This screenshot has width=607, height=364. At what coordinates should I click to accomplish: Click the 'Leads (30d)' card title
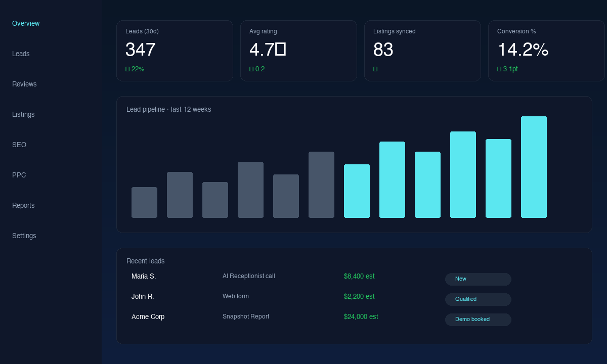pyautogui.click(x=142, y=31)
